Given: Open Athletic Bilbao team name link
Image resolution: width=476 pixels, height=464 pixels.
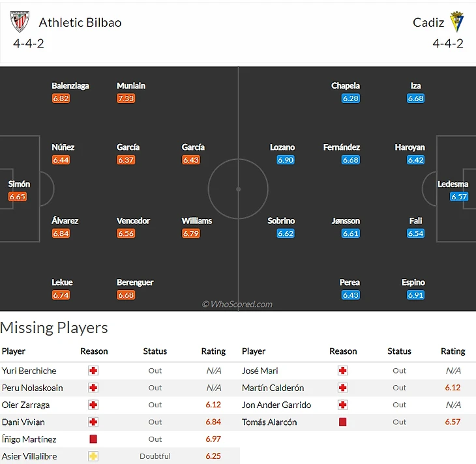Looking at the screenshot, I should coord(80,22).
